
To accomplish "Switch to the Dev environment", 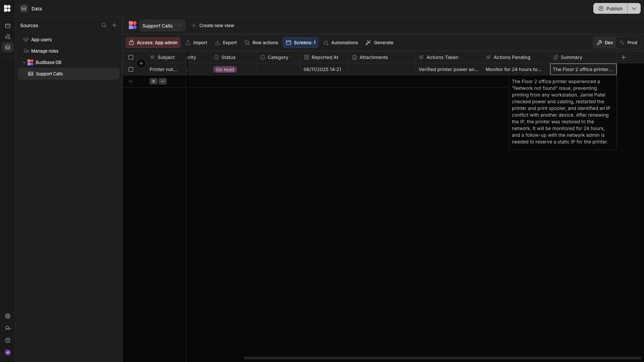I will coord(605,43).
